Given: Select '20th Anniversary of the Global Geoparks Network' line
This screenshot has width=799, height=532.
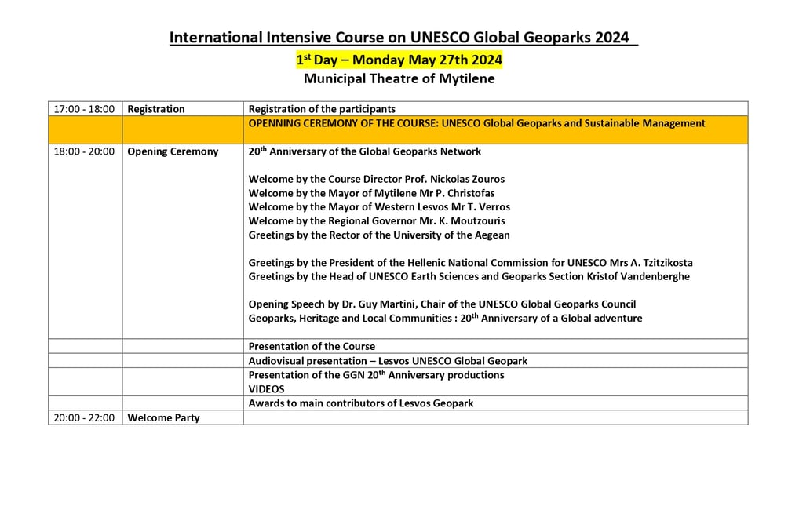Looking at the screenshot, I should tap(365, 151).
